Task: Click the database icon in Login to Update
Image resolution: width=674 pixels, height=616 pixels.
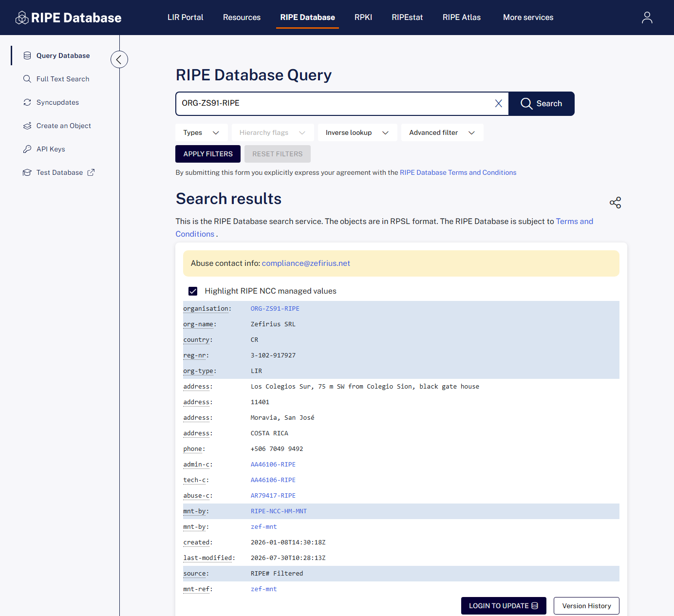Action: pyautogui.click(x=535, y=606)
